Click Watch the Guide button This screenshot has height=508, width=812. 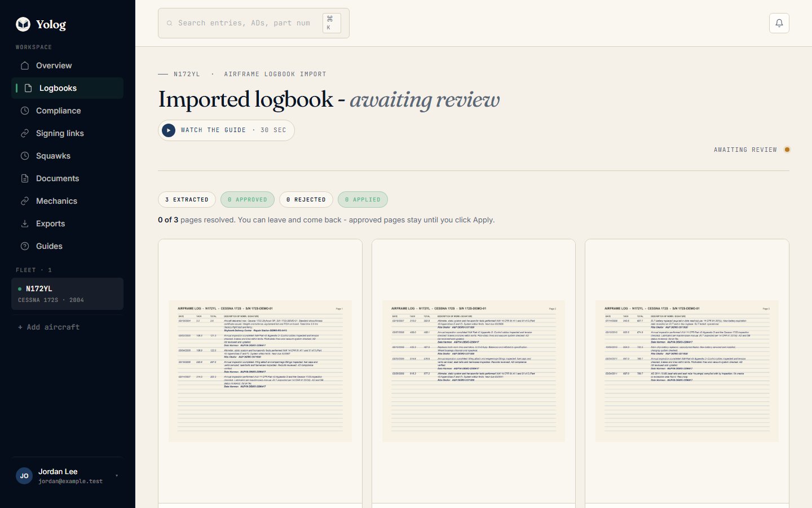coord(226,130)
